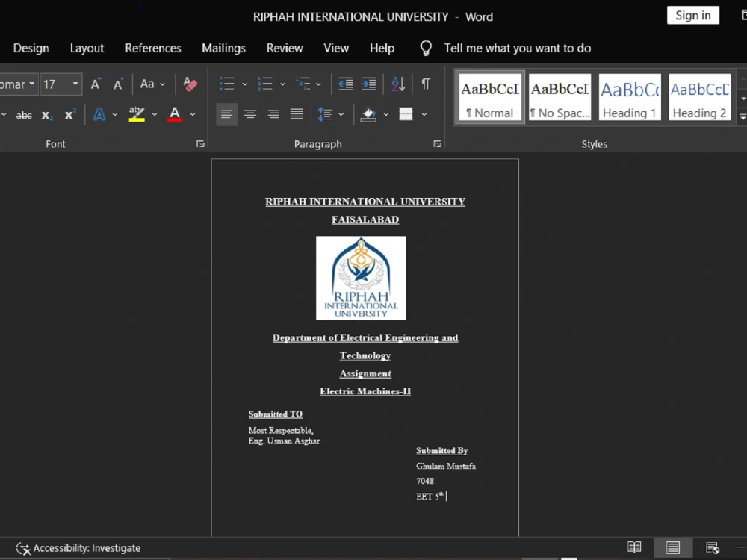This screenshot has height=560, width=747.
Task: Enable subscript formatting
Action: coord(46,114)
